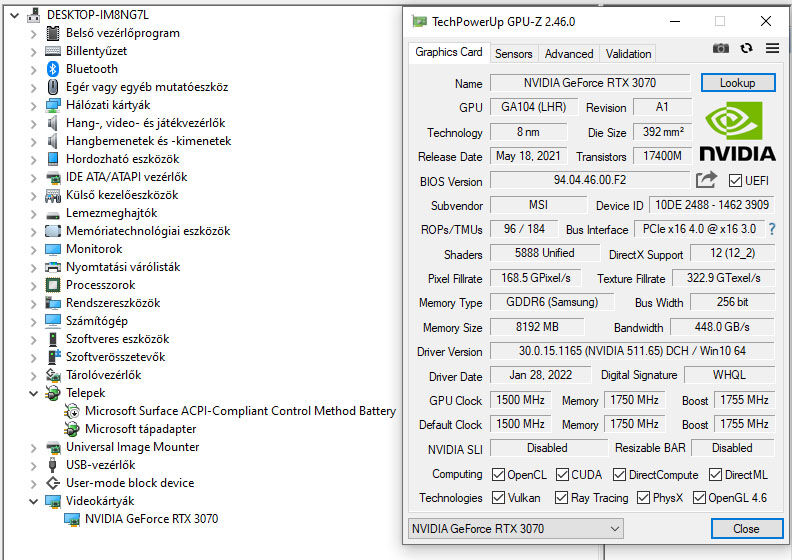The width and height of the screenshot is (792, 560).
Task: Click the GPU-Z refresh icon
Action: click(x=746, y=48)
